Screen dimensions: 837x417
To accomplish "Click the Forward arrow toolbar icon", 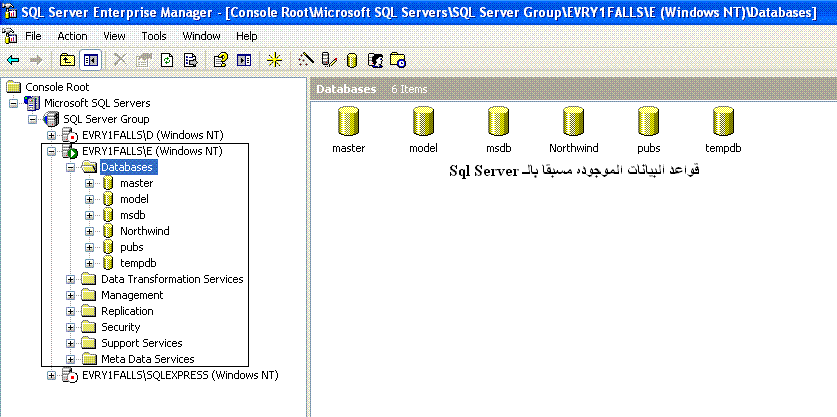I will point(36,60).
